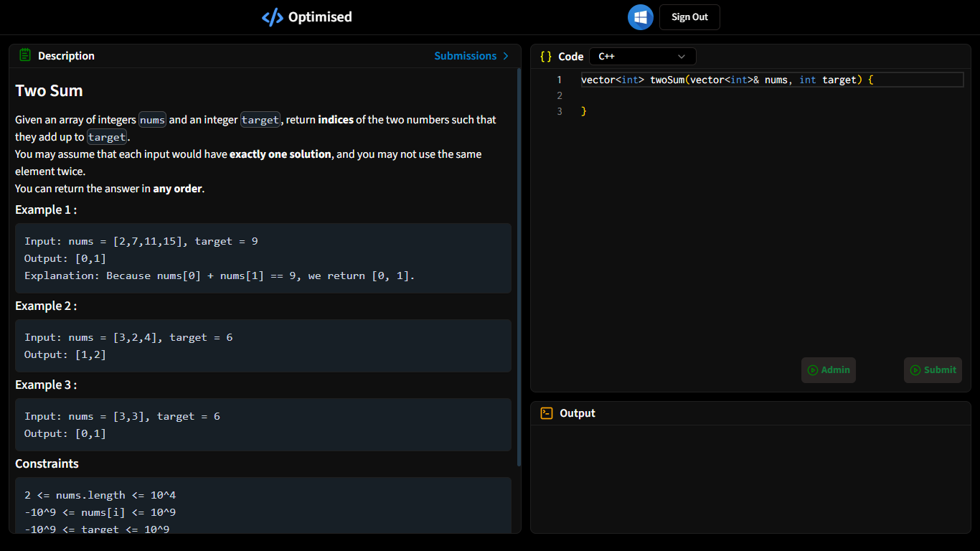Click the play icon inside Submit button
Screen dimensions: 980x551
pos(915,370)
